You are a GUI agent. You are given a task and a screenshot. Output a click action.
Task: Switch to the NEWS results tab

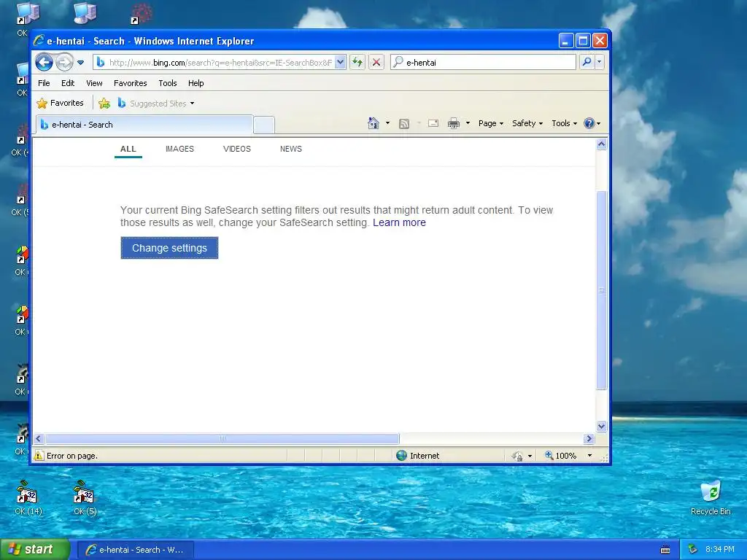291,149
